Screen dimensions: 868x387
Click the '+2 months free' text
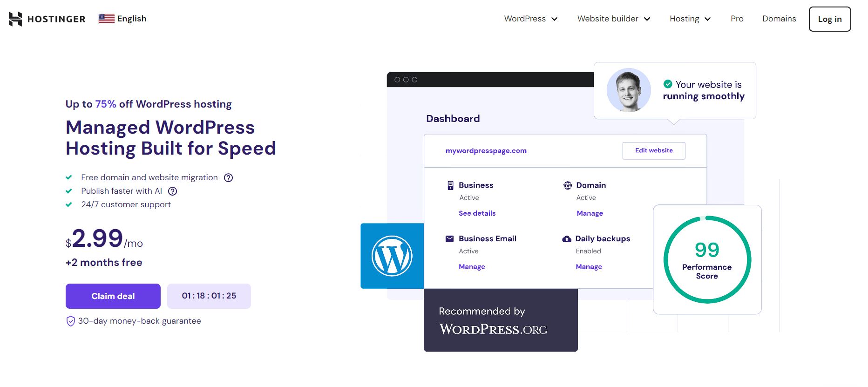104,263
